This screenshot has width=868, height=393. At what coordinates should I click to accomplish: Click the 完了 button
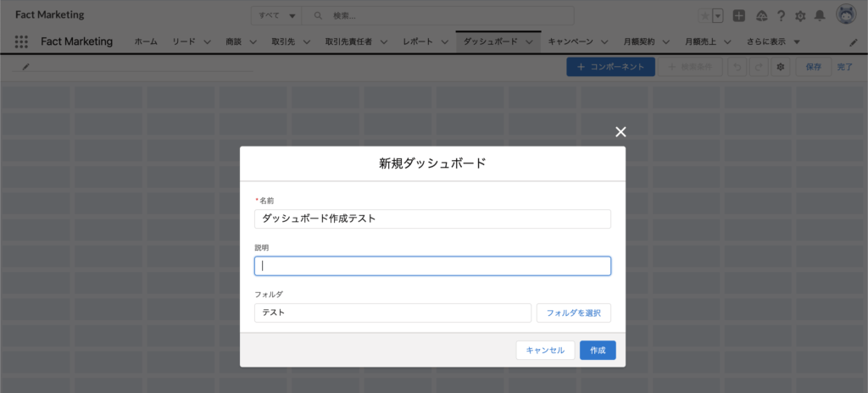[845, 67]
